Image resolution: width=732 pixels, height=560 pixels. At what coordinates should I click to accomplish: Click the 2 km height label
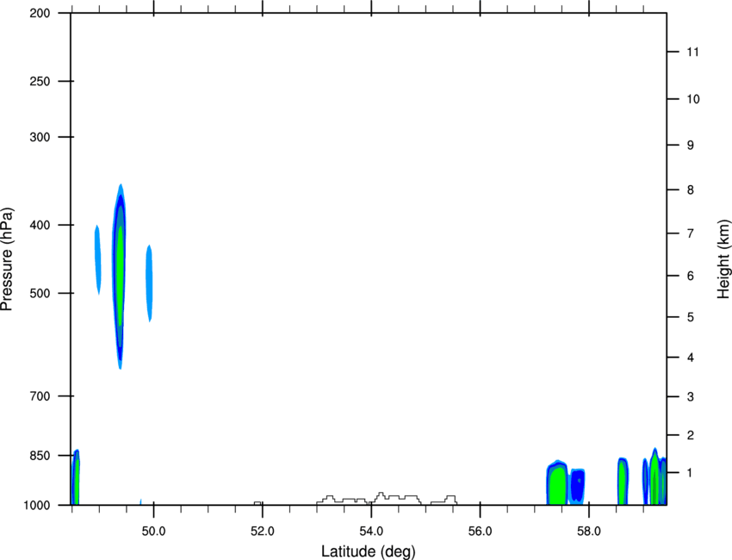point(691,435)
